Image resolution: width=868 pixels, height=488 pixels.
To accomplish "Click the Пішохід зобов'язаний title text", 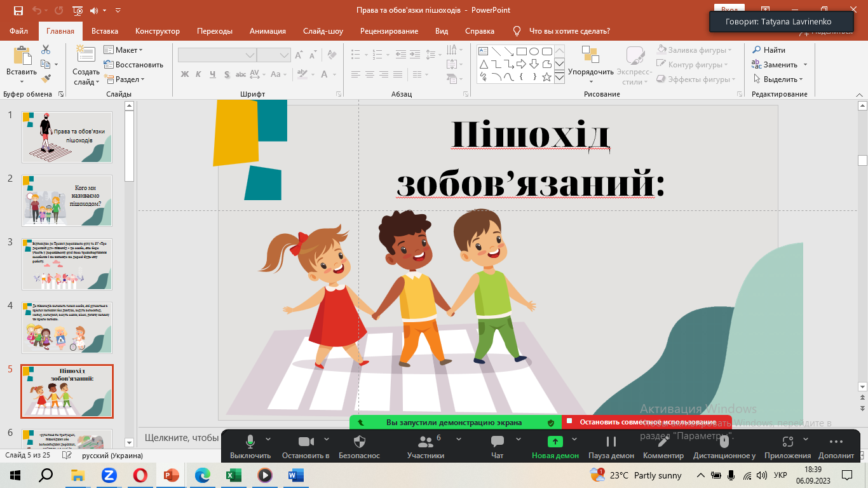I will coord(531,159).
